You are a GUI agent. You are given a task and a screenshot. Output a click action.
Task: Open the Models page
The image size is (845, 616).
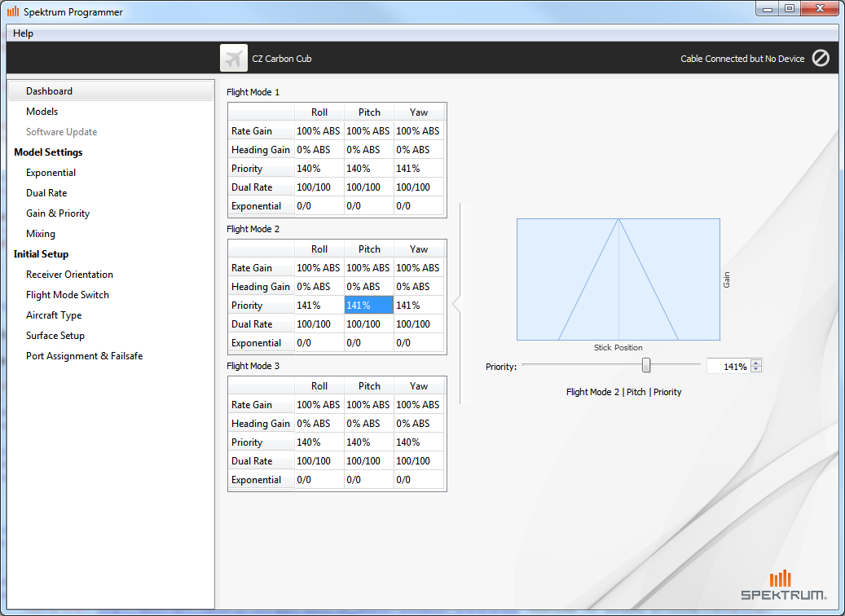point(42,112)
